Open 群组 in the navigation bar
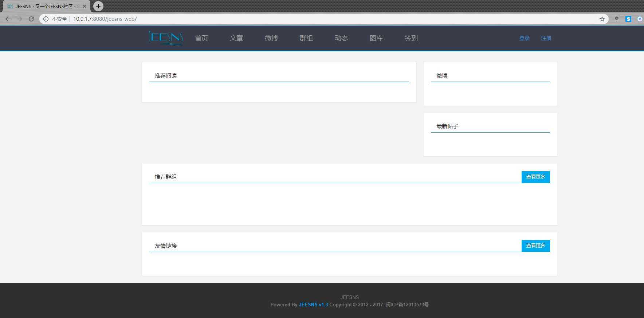This screenshot has height=318, width=644. [x=306, y=38]
